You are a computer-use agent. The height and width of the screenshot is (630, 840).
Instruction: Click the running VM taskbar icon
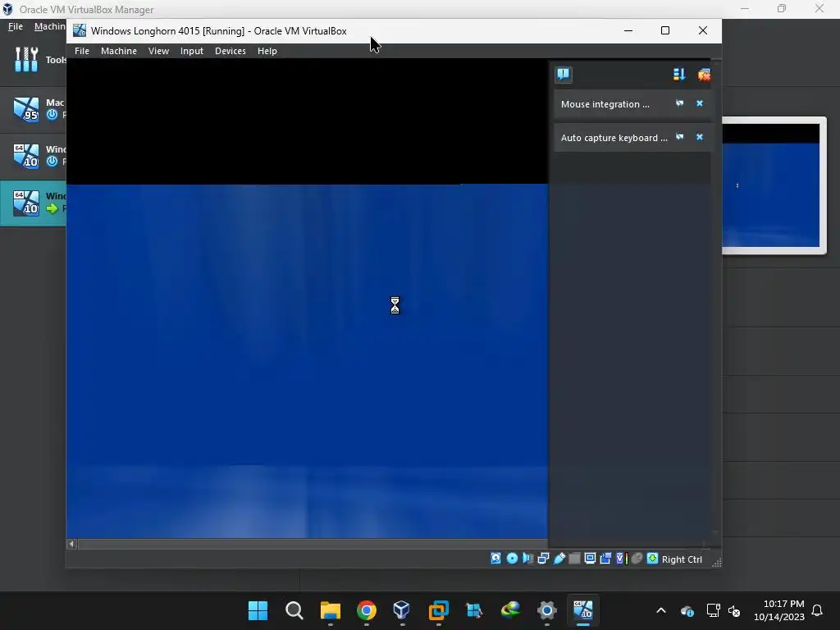583,610
